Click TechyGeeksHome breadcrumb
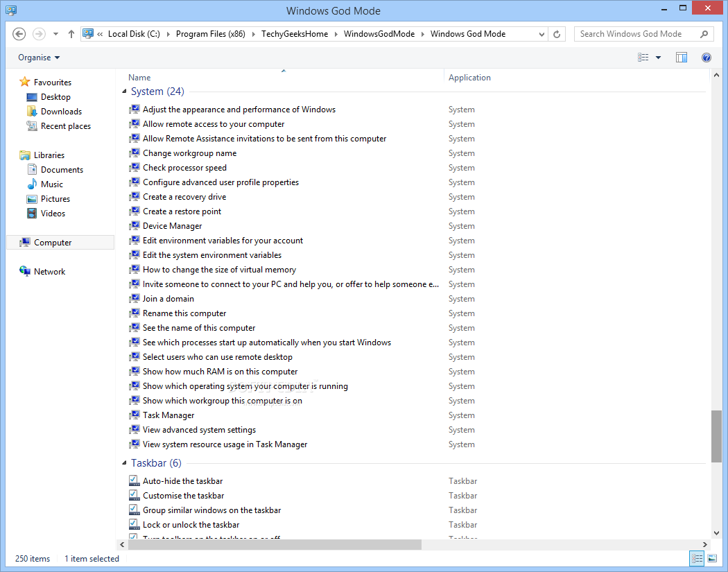 pos(295,34)
